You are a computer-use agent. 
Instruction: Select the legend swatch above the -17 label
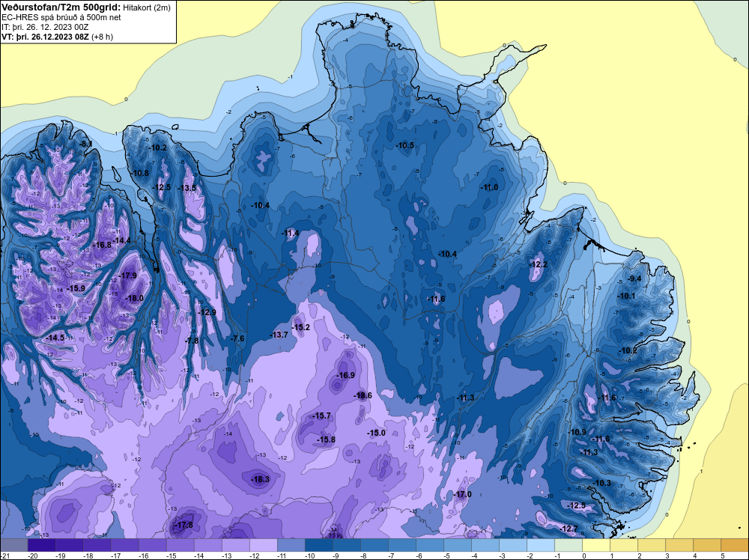click(x=124, y=545)
